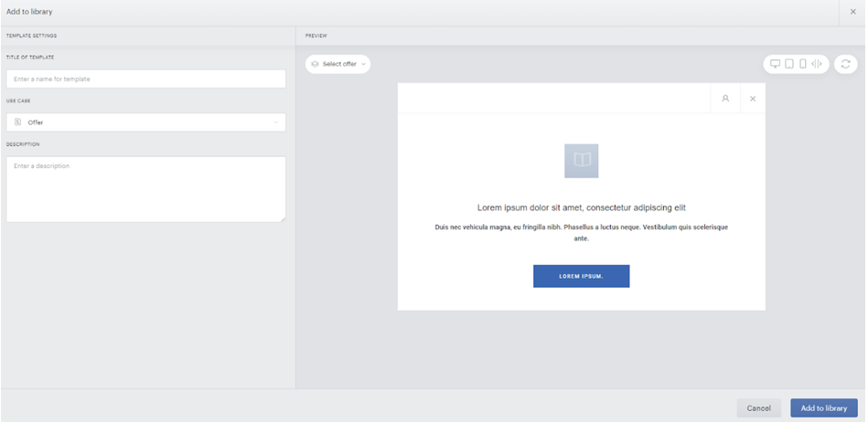Click the description textarea resize handle

coord(283,219)
